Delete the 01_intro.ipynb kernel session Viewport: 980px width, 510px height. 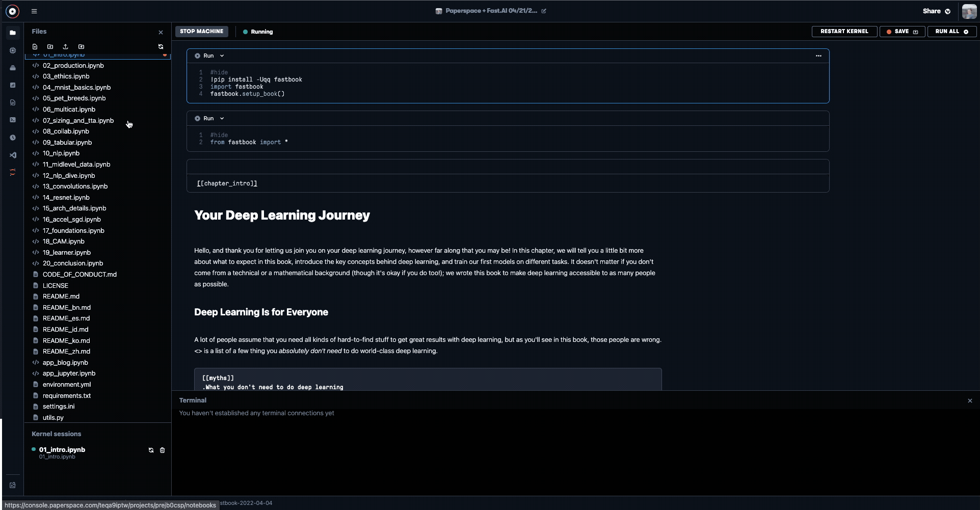[x=162, y=450]
